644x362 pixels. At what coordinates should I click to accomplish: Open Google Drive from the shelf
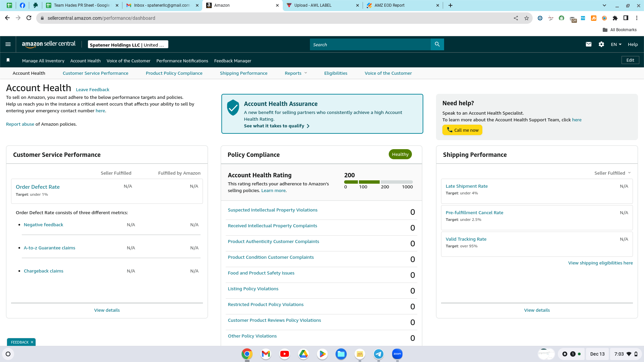click(x=303, y=354)
